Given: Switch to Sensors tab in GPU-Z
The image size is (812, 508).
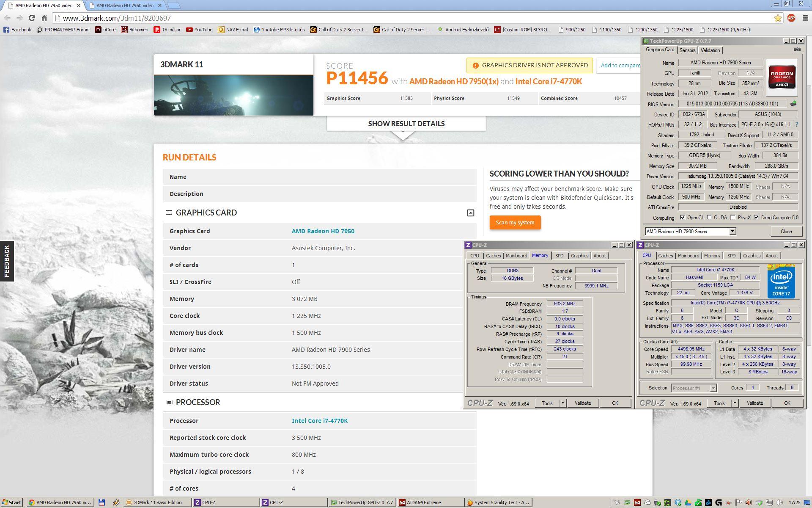Looking at the screenshot, I should point(687,50).
